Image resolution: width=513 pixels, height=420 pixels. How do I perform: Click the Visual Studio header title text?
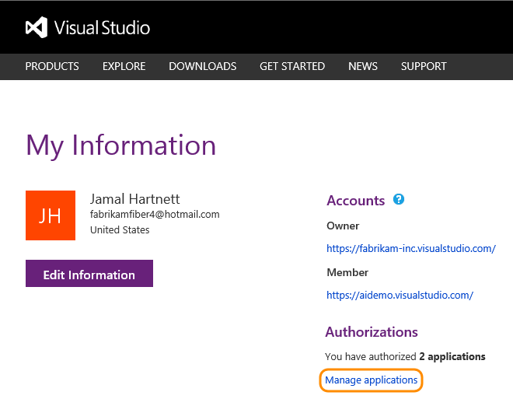[x=102, y=28]
